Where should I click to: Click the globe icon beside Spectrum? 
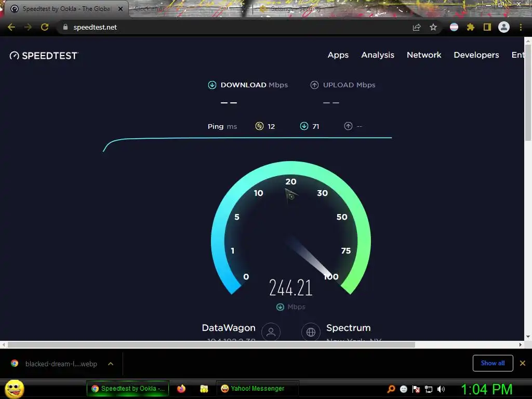pyautogui.click(x=311, y=331)
